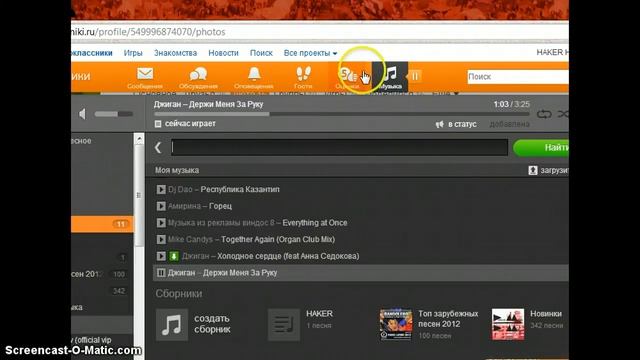The image size is (640, 360).
Task: Focus the music search input field
Action: point(339,147)
